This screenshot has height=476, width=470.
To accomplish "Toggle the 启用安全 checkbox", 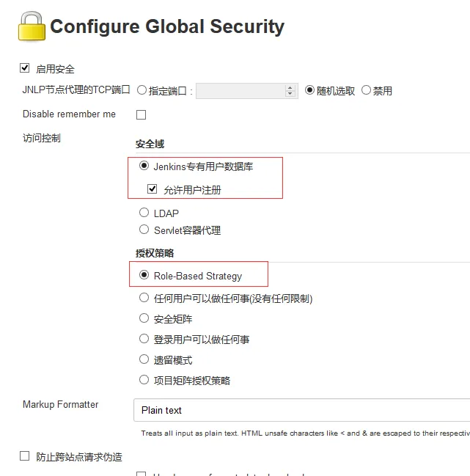I will pos(25,68).
